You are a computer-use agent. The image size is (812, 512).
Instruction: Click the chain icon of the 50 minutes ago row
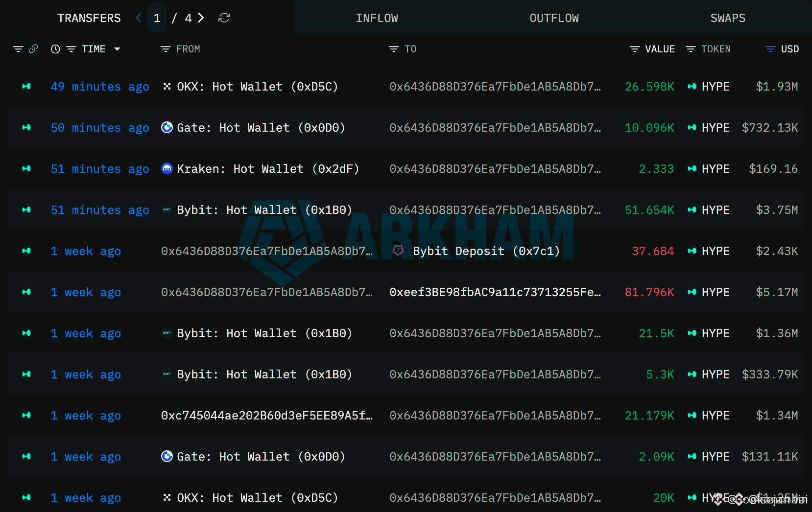pyautogui.click(x=26, y=128)
